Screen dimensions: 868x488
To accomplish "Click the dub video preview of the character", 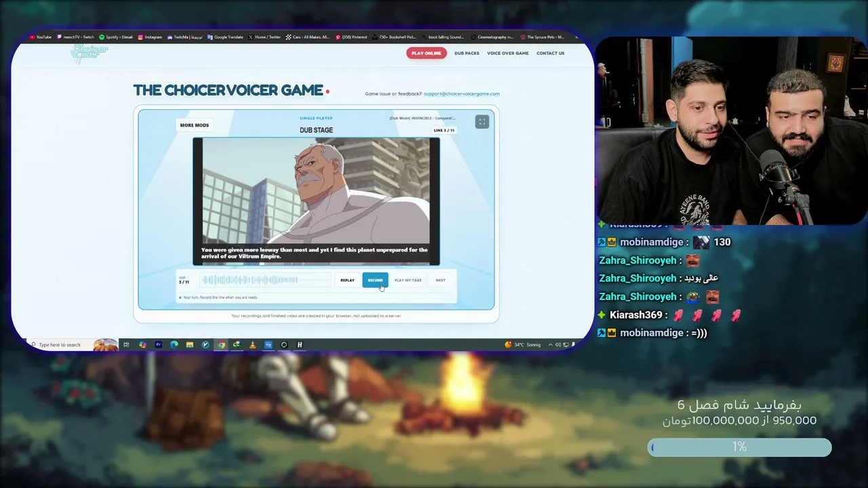I will point(316,201).
